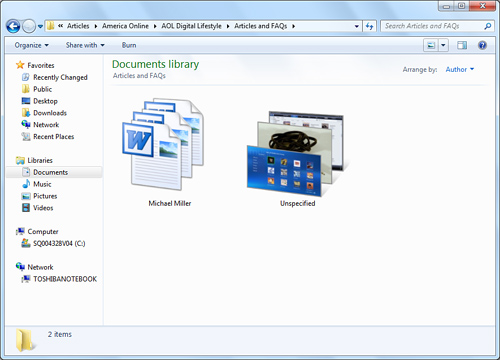Select the Unspecified author stack
This screenshot has height=360, width=500.
pos(296,154)
